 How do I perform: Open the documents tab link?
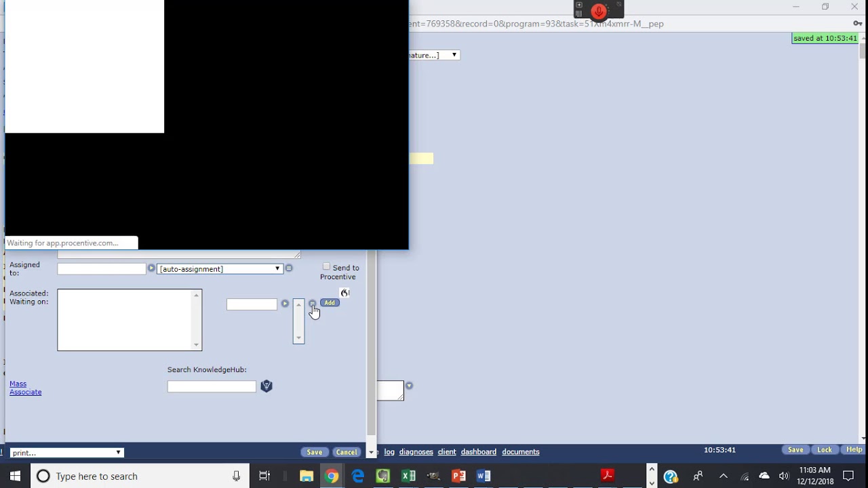tap(521, 452)
